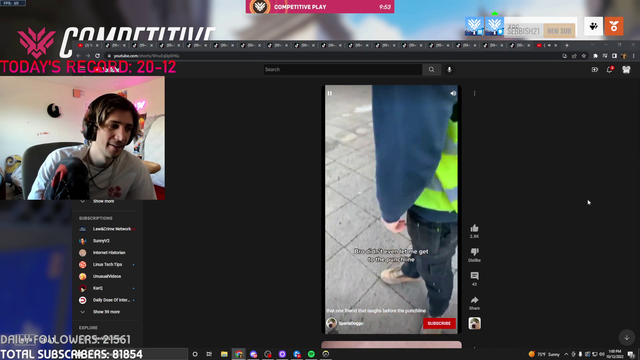Open the Chrome tab search chevron
The height and width of the screenshot is (360, 640).
592,45
